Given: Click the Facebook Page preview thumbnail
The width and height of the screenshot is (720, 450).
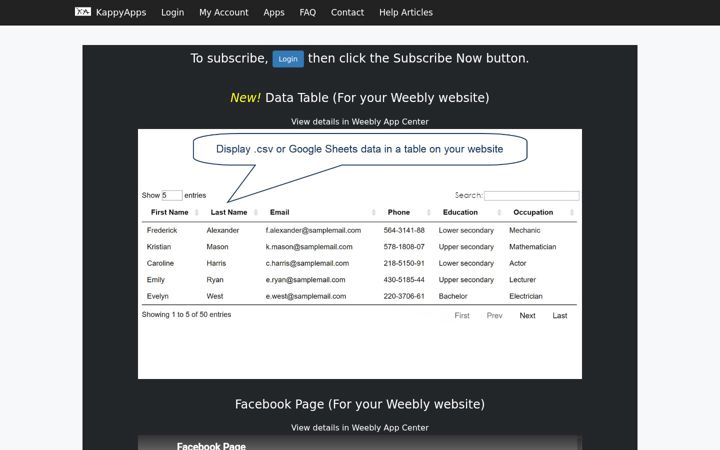Looking at the screenshot, I should point(360,443).
